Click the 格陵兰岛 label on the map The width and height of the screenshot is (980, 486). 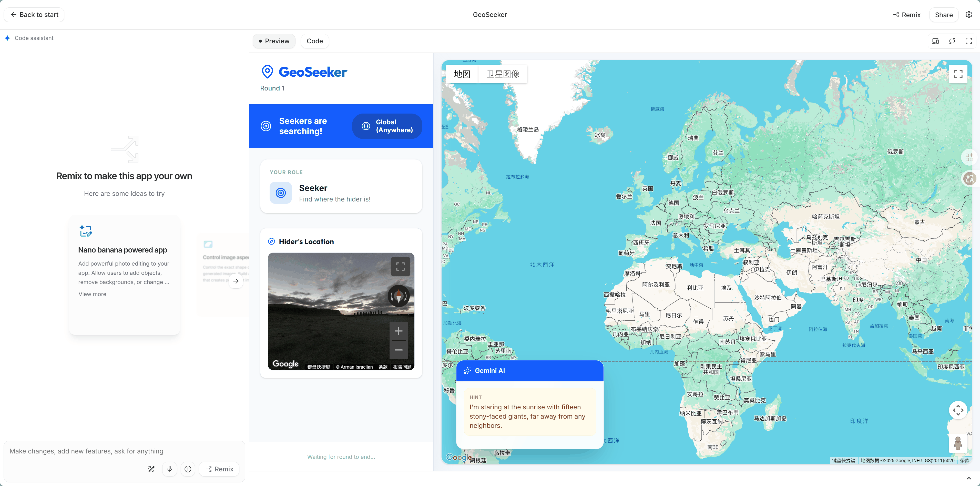(528, 129)
